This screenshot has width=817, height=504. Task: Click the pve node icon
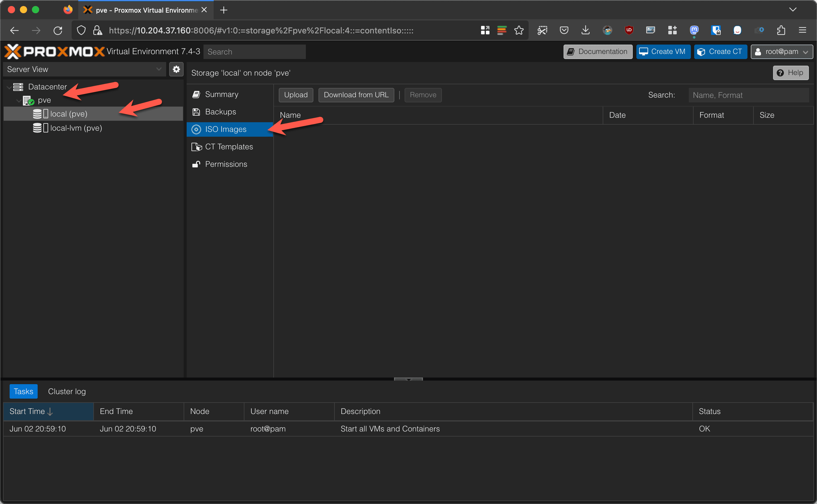pos(28,100)
